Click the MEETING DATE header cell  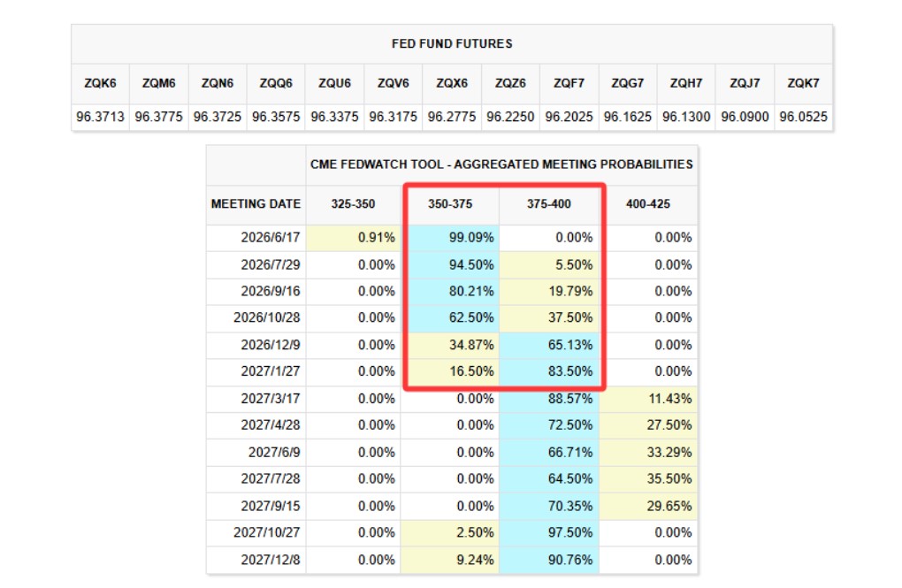[x=256, y=203]
